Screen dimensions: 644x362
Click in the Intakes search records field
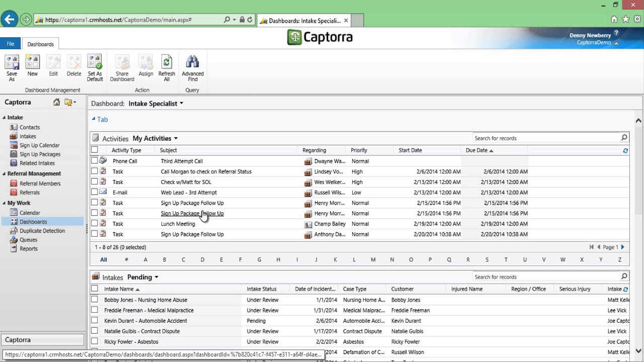coord(546,277)
